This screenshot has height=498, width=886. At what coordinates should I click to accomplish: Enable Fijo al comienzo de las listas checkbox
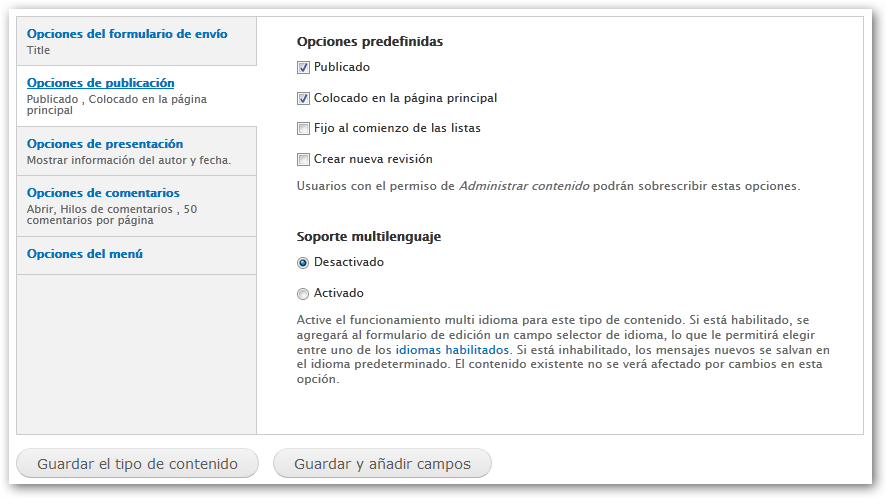tap(303, 129)
